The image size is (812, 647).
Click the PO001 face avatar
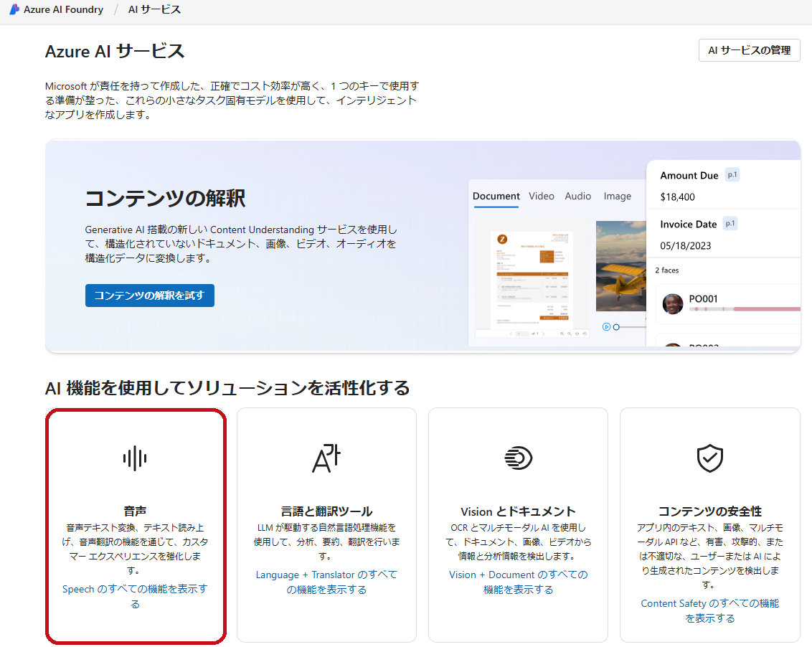click(673, 304)
